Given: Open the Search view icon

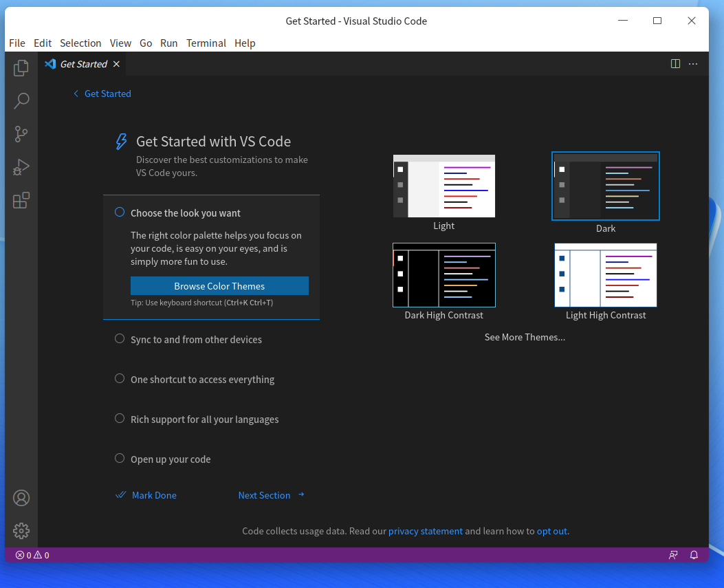Looking at the screenshot, I should pyautogui.click(x=21, y=100).
